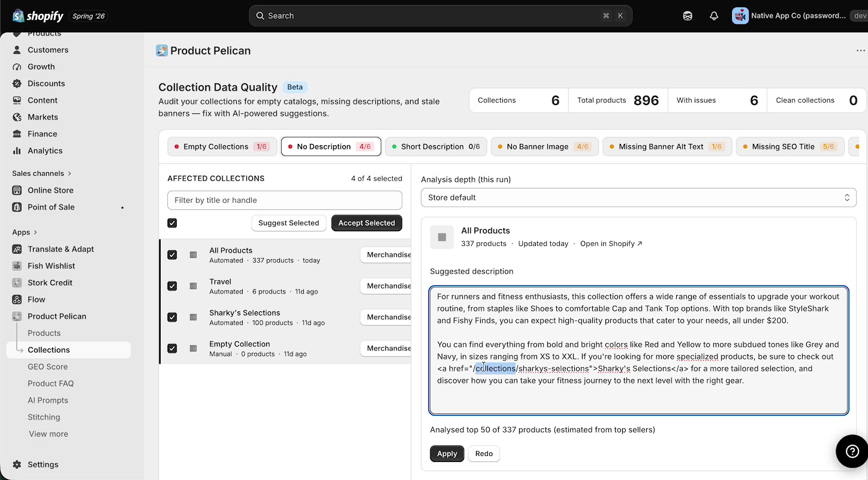Select the Missing Banner Alt Text tab

667,146
